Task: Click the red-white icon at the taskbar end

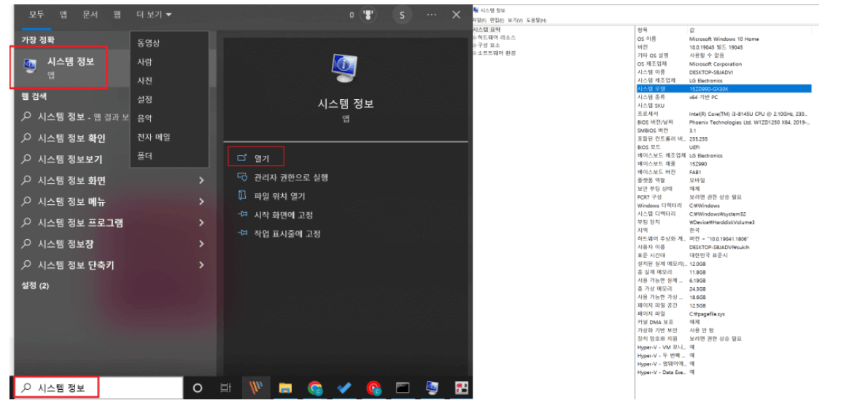Action: (x=462, y=388)
